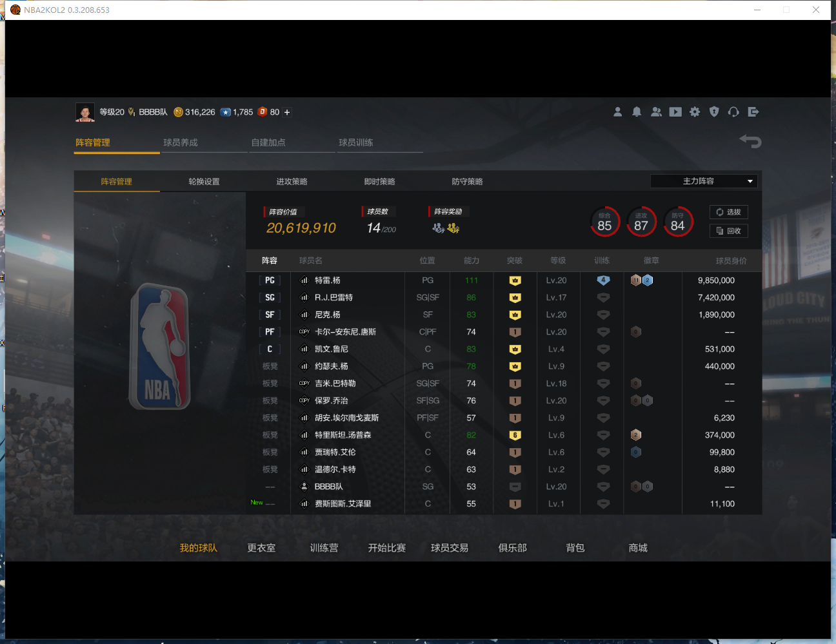The width and height of the screenshot is (836, 644).
Task: Click the defense rating 84 gauge
Action: [677, 222]
